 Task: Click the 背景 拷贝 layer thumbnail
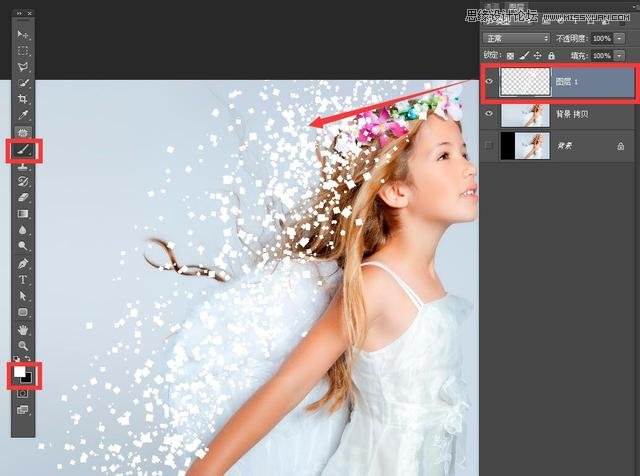pos(525,115)
